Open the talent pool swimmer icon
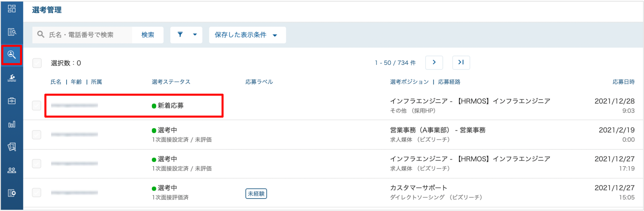 point(12,78)
